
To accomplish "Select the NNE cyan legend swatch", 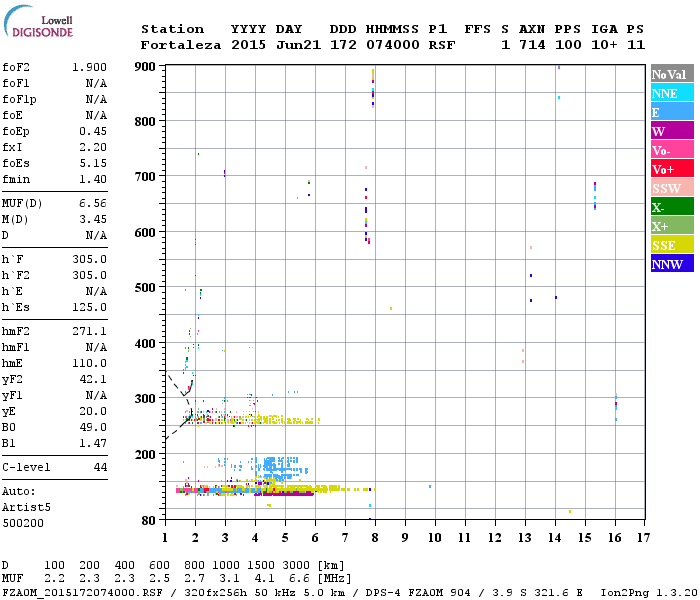I will click(x=672, y=93).
